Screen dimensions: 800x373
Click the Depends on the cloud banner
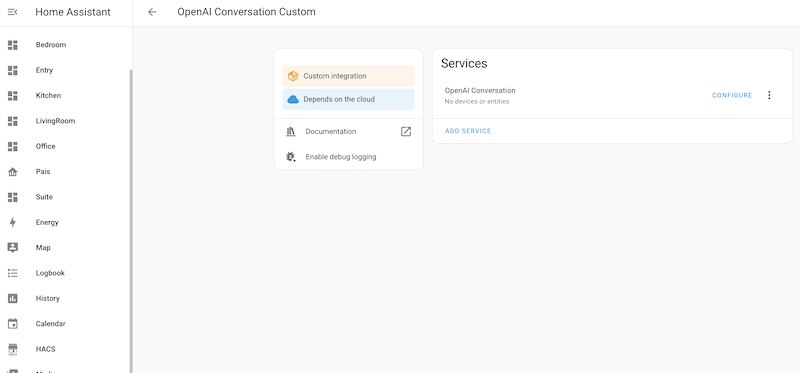(x=348, y=100)
